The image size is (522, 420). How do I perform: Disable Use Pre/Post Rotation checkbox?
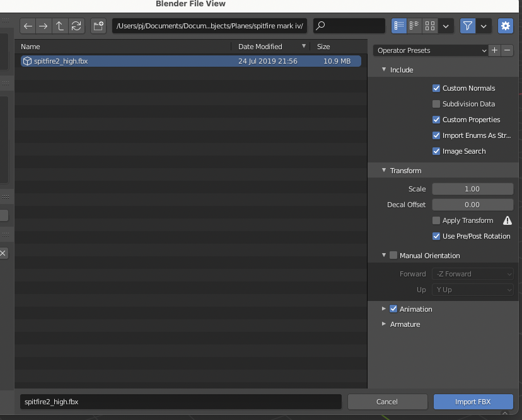[x=436, y=236]
